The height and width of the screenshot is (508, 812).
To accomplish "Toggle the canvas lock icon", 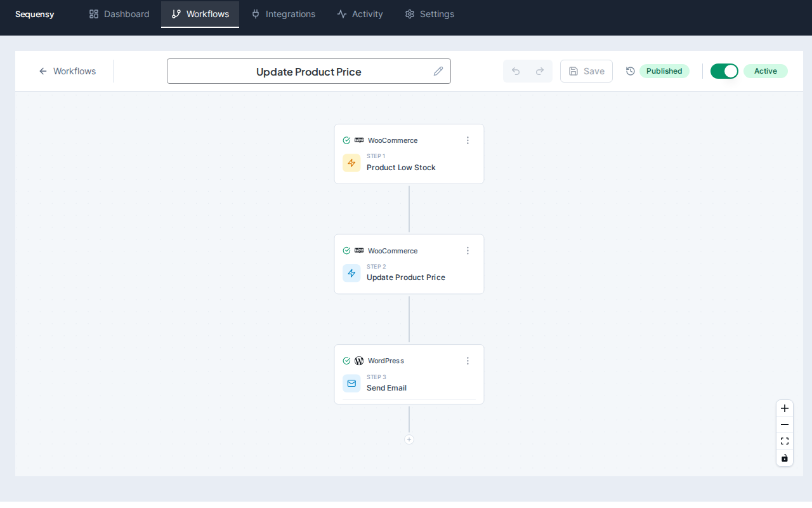I will (x=785, y=457).
